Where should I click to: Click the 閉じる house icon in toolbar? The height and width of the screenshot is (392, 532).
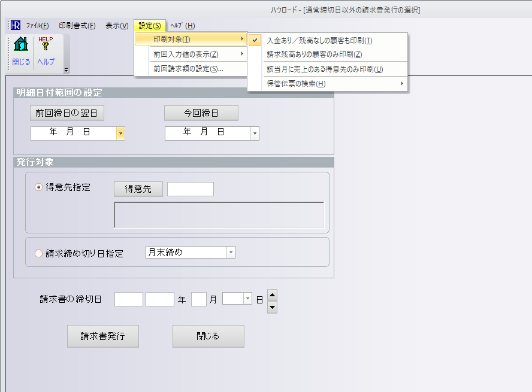tap(21, 45)
